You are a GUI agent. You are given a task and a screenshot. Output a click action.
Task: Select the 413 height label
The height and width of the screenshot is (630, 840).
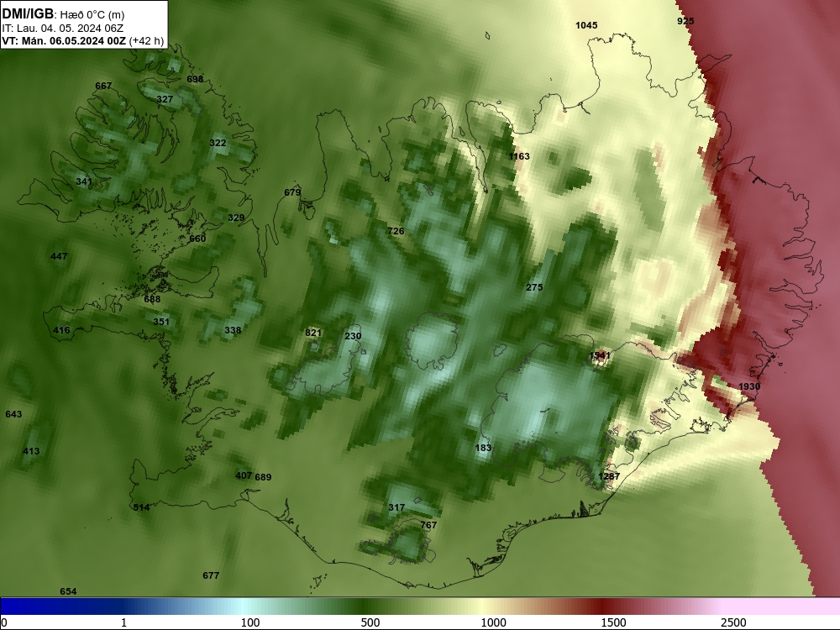coord(31,451)
